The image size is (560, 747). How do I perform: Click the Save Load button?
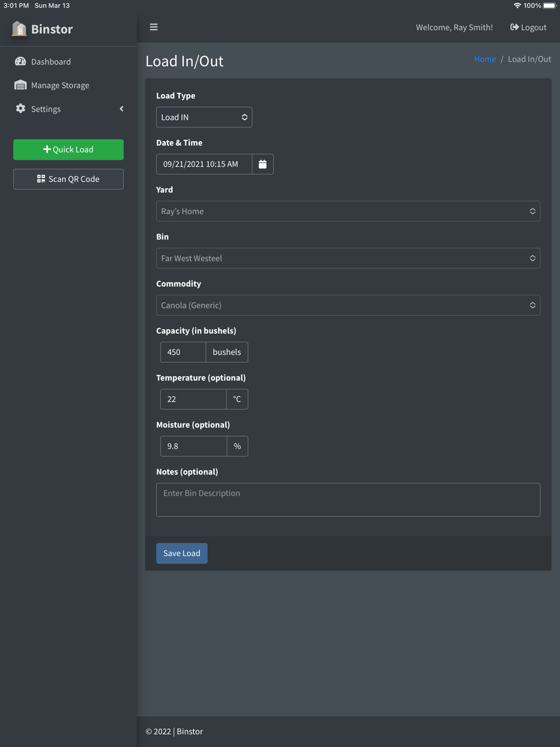181,553
